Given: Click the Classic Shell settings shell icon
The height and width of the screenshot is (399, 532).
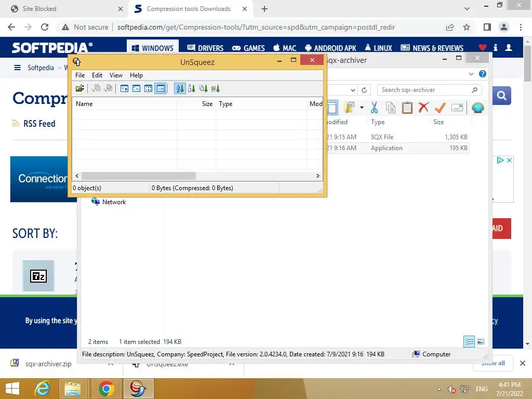Looking at the screenshot, I should point(478,108).
